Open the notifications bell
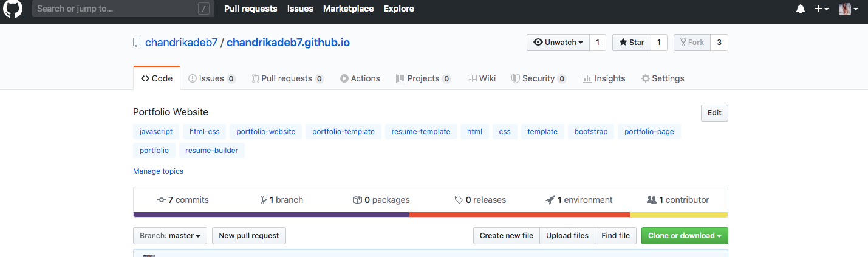This screenshot has height=257, width=868. click(x=801, y=9)
